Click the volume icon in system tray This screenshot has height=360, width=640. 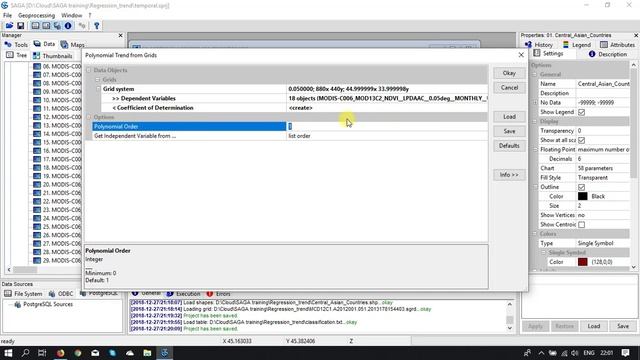[x=575, y=353]
